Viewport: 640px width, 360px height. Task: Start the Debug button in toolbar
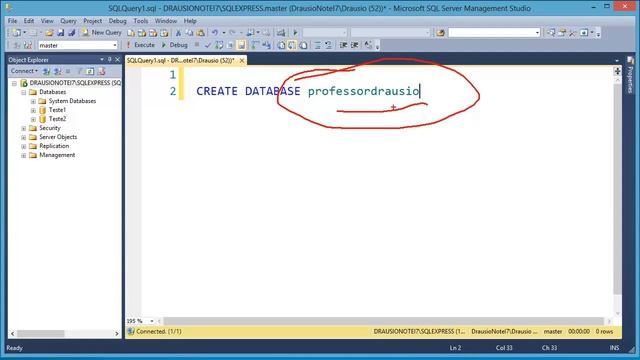174,45
